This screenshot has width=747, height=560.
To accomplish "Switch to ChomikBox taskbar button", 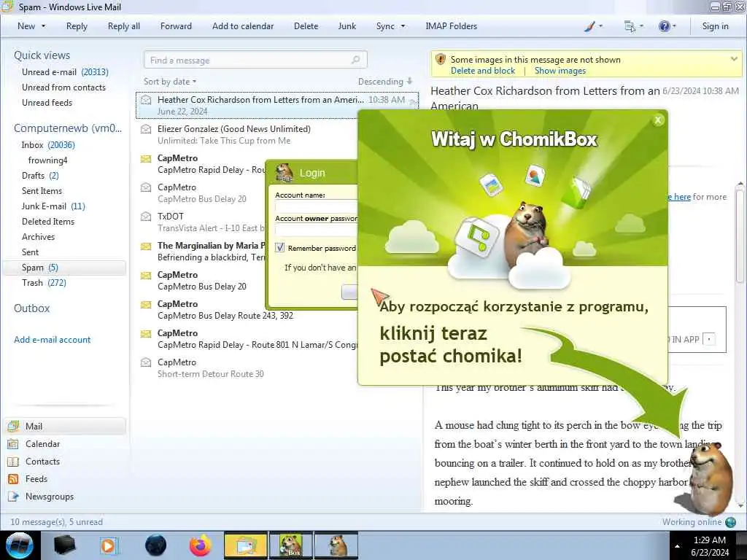I will (x=291, y=545).
